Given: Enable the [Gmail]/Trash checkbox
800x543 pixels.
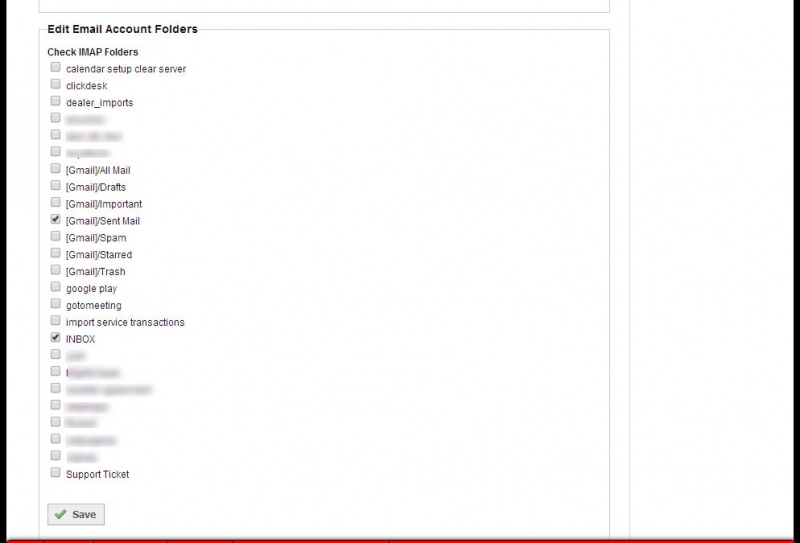Looking at the screenshot, I should point(56,270).
